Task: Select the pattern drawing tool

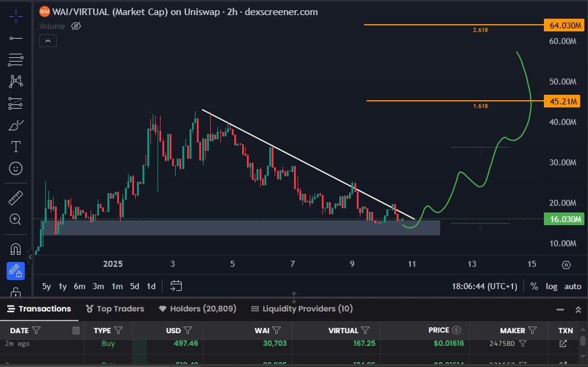Action: click(16, 81)
